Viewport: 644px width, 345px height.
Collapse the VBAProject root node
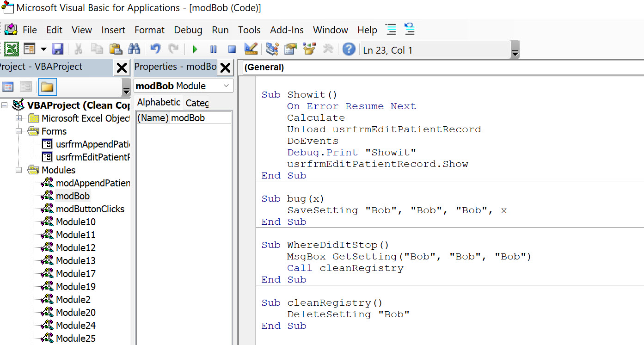4,105
